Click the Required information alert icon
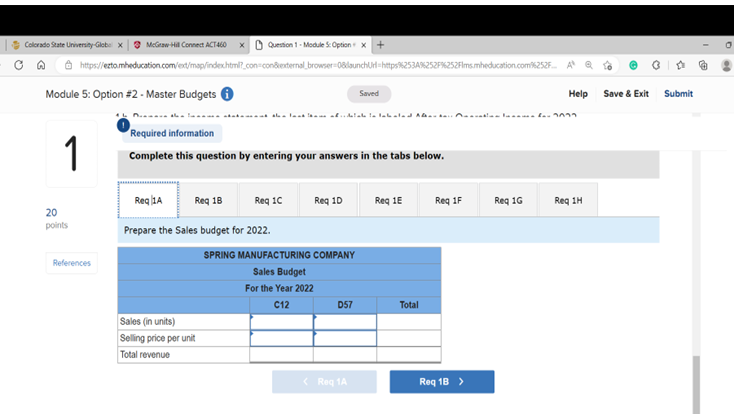Screen dimensions: 734x414 pos(123,125)
